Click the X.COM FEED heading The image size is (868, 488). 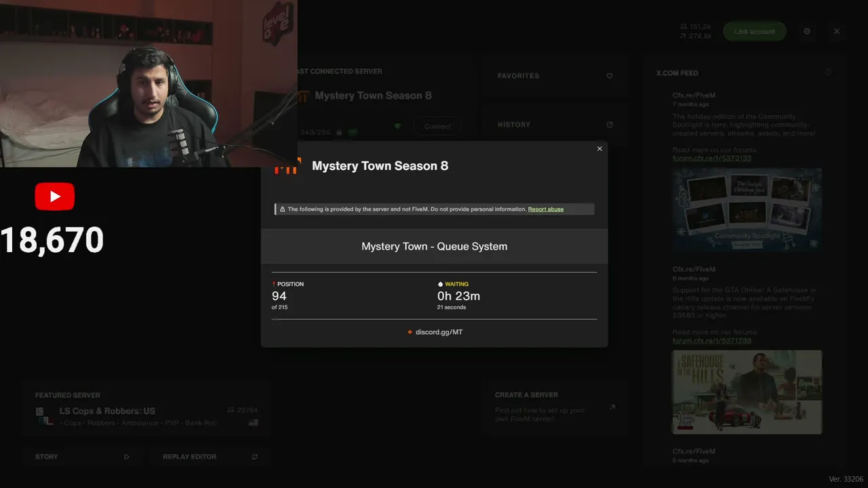coord(677,73)
